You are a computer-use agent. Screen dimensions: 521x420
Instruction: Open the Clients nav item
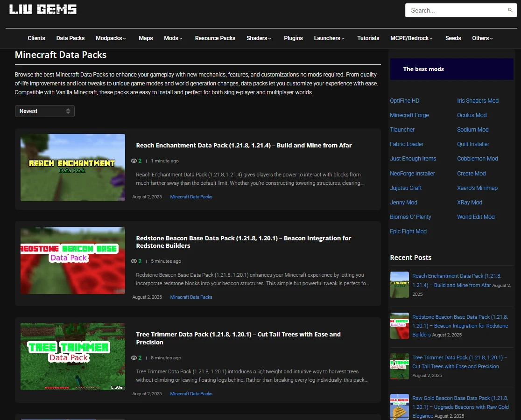pos(36,38)
